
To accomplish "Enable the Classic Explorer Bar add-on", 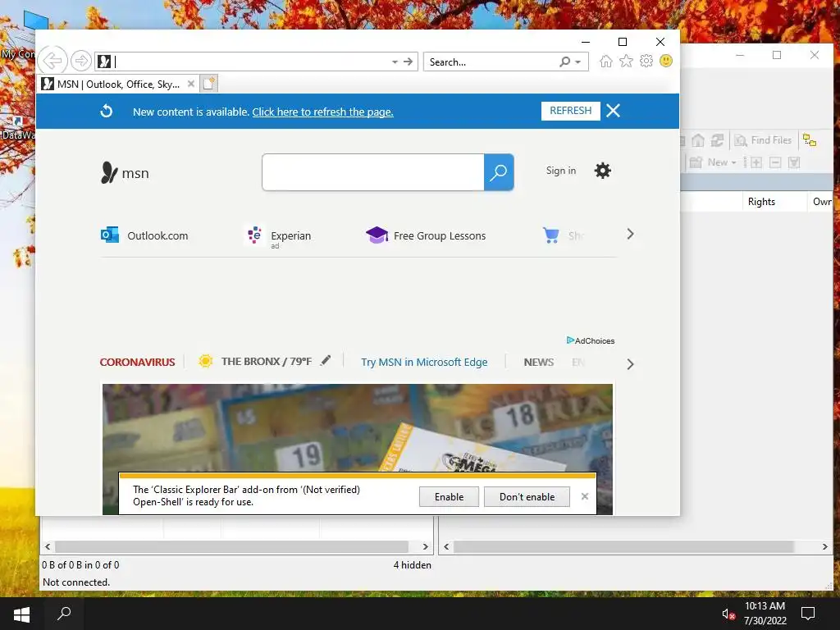I will click(449, 496).
